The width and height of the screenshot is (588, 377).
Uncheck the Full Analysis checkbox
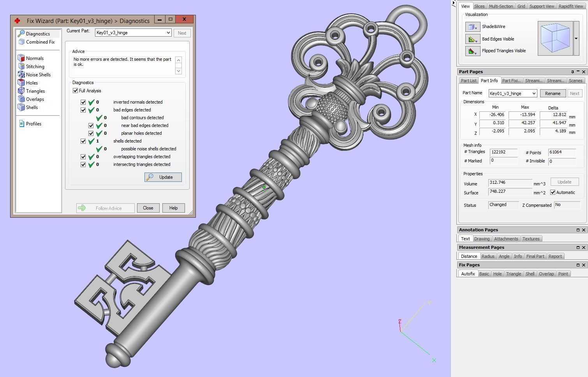pyautogui.click(x=76, y=91)
